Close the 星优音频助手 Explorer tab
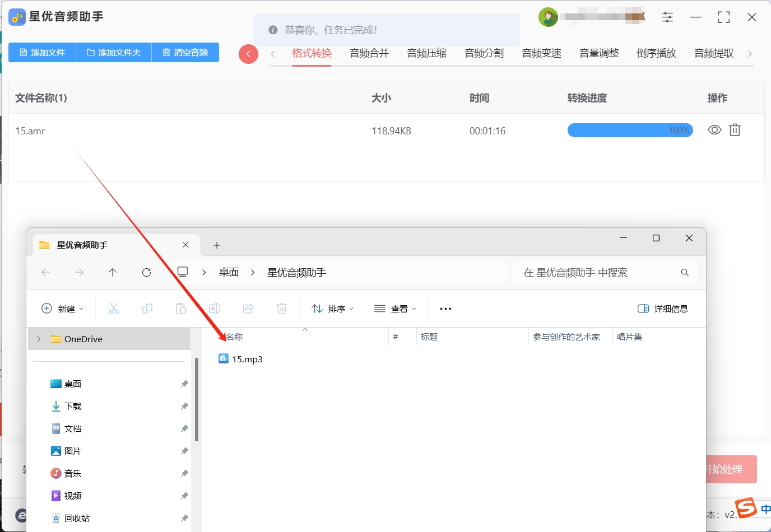Viewport: 771px width, 532px height. pos(185,245)
